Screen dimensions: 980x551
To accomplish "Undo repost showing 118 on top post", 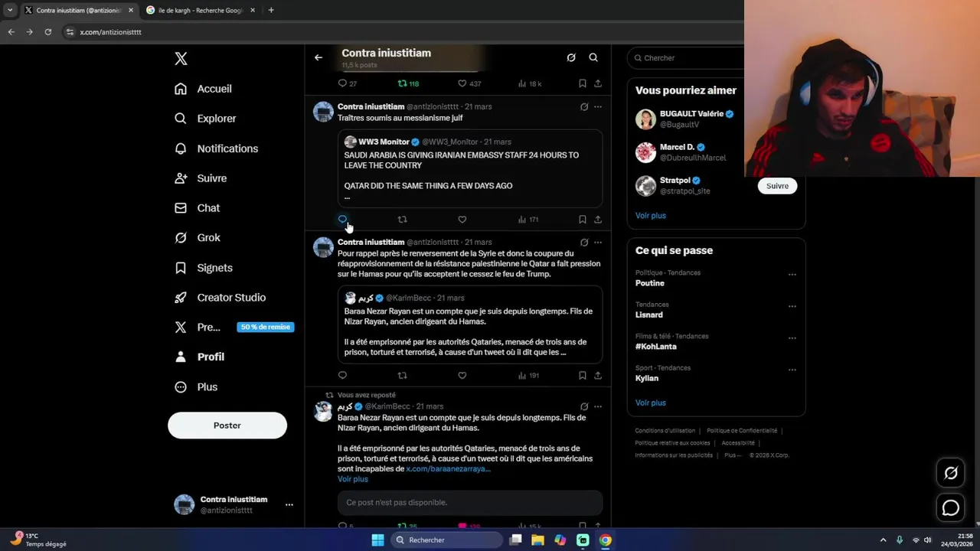I will coord(408,83).
